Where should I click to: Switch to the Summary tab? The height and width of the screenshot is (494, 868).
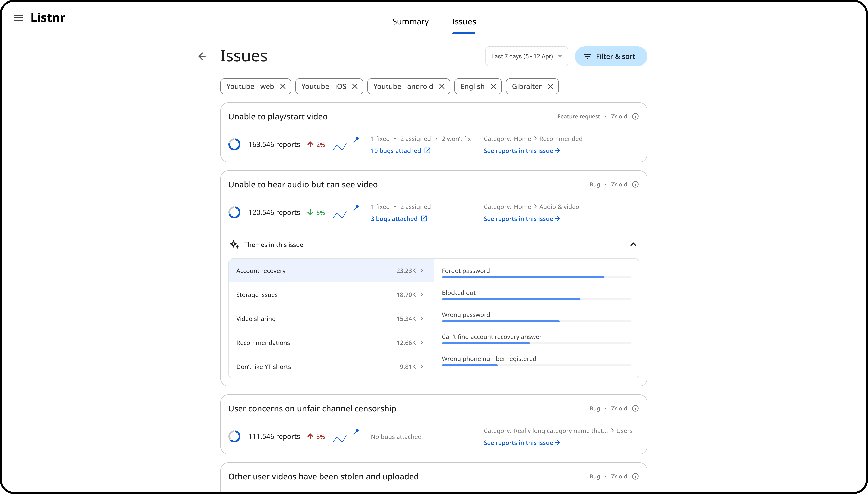point(410,22)
